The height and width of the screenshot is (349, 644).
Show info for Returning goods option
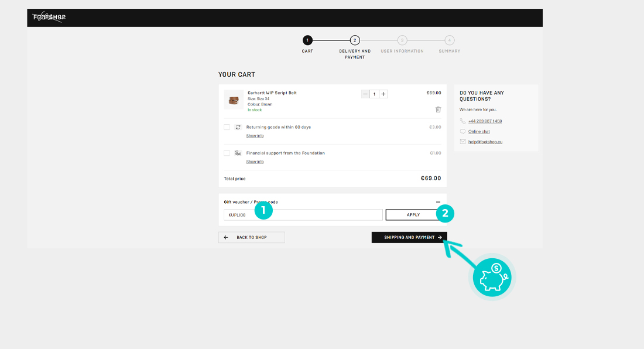pos(255,136)
